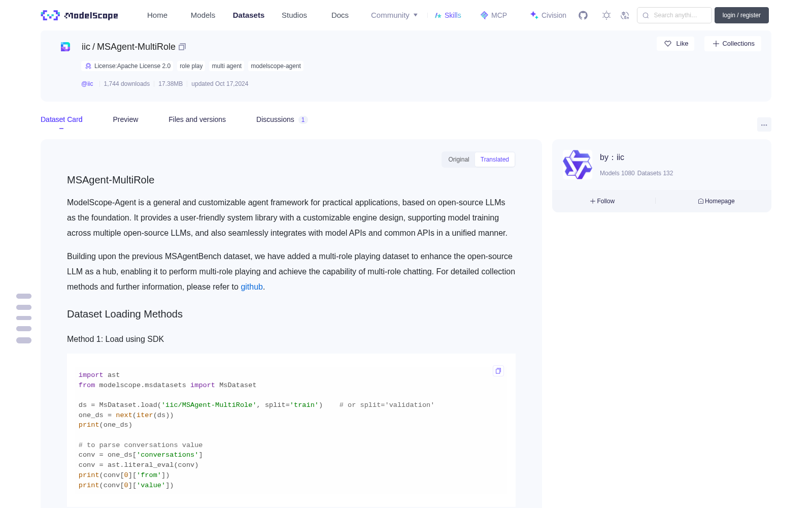Click the Method 1: Load using SDK text
812x508 pixels.
tap(115, 339)
